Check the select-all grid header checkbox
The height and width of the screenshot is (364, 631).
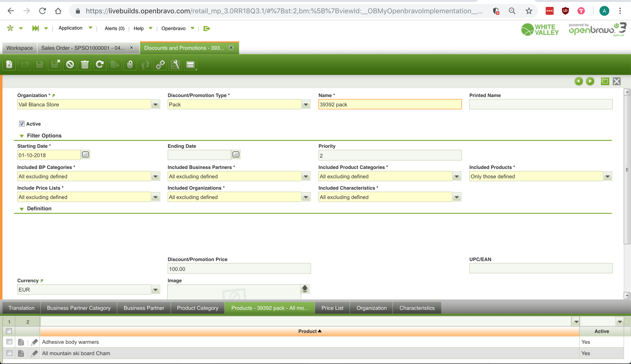(9, 331)
